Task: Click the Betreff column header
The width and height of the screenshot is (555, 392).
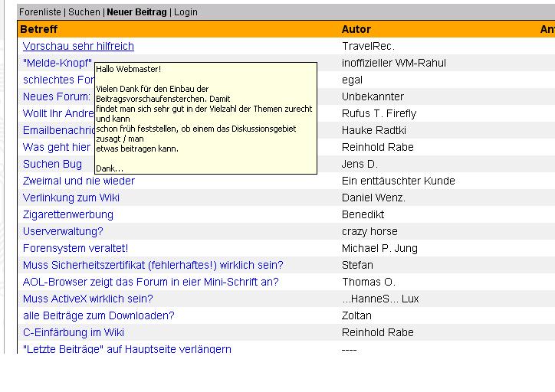Action: click(38, 29)
